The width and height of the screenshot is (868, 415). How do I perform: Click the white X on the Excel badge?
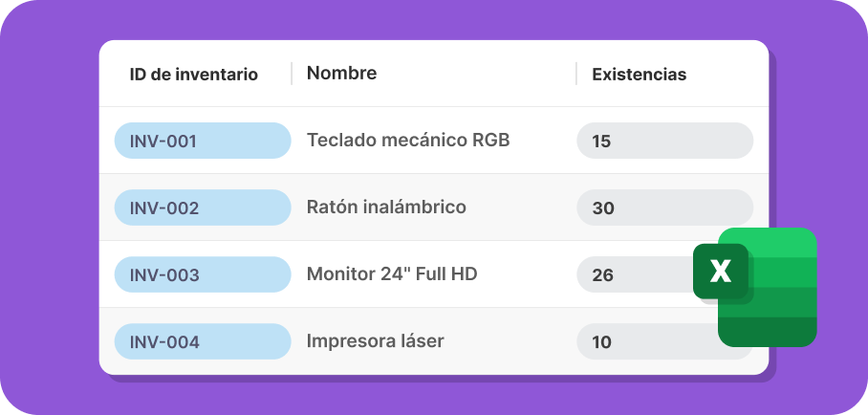(x=720, y=271)
